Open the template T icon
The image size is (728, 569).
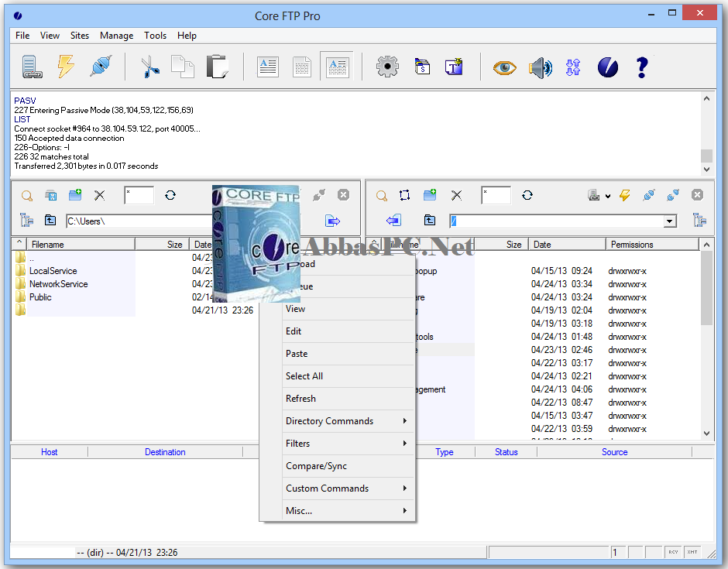coord(454,67)
